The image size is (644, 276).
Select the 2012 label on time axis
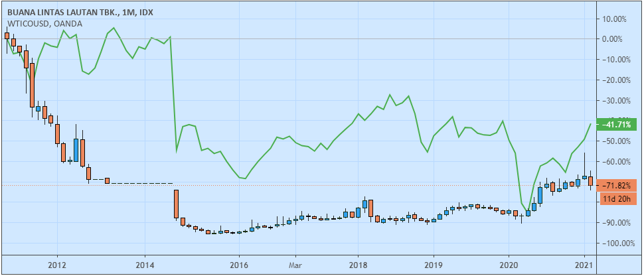click(x=57, y=263)
